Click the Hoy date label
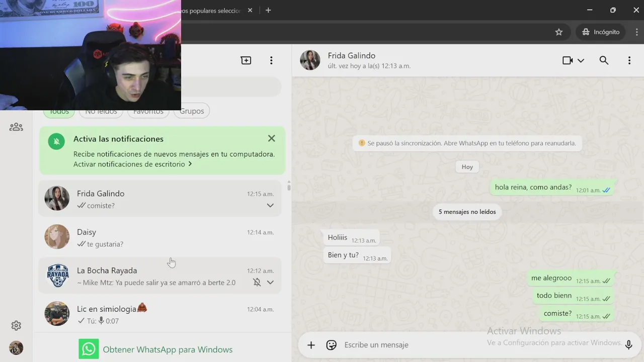Screen dimensions: 644x362 (x=467, y=167)
